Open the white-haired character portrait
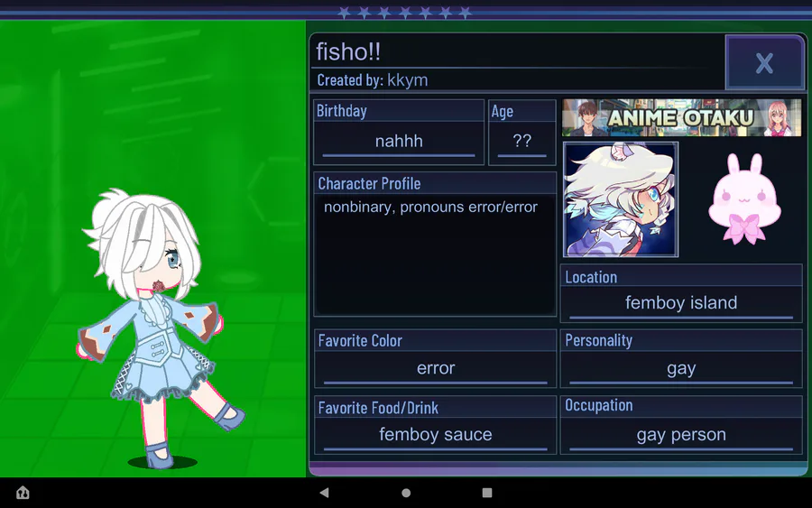The height and width of the screenshot is (508, 812). (x=621, y=199)
